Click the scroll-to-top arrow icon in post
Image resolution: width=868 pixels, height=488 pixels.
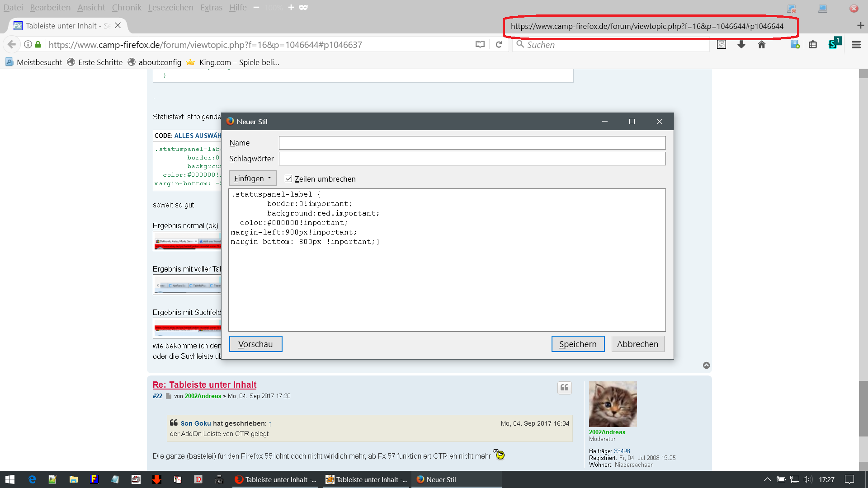click(706, 365)
